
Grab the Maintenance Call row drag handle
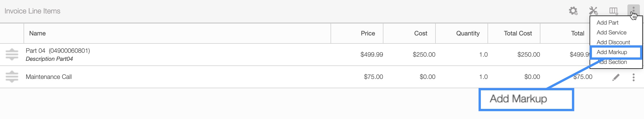[12, 77]
